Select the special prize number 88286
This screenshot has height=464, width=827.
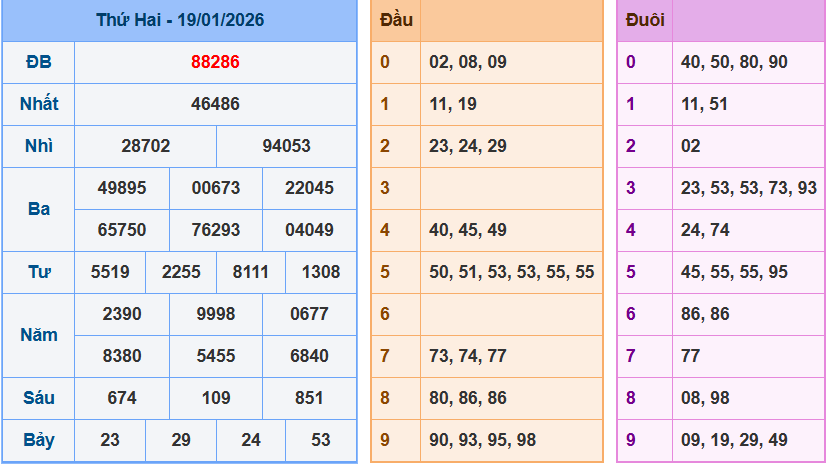coord(215,62)
